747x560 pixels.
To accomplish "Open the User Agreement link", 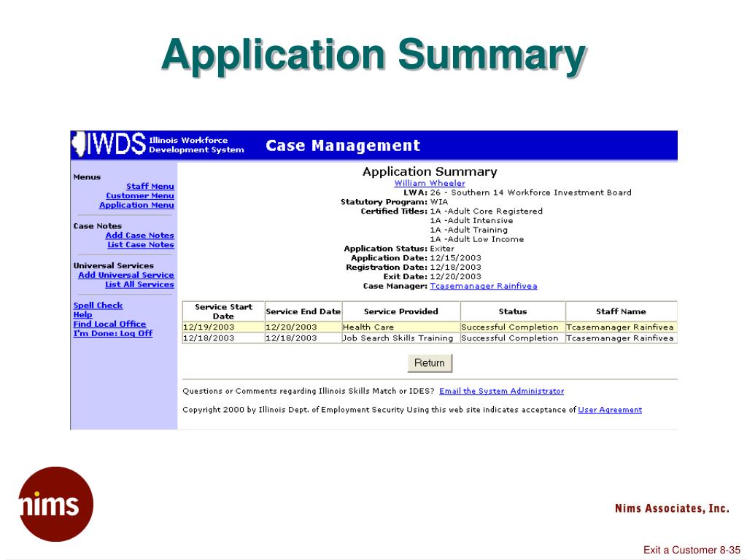I will click(x=610, y=410).
